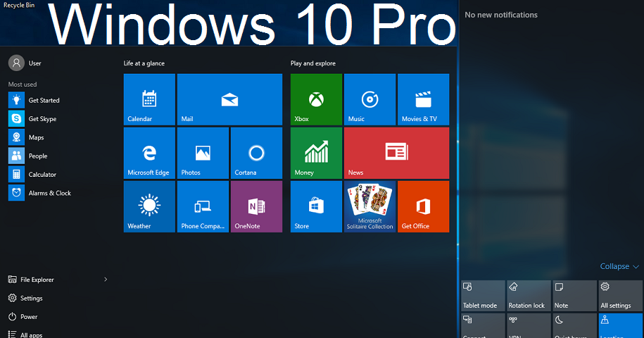Toggle Quiet hours quick action
Image resolution: width=644 pixels, height=338 pixels.
(574, 326)
